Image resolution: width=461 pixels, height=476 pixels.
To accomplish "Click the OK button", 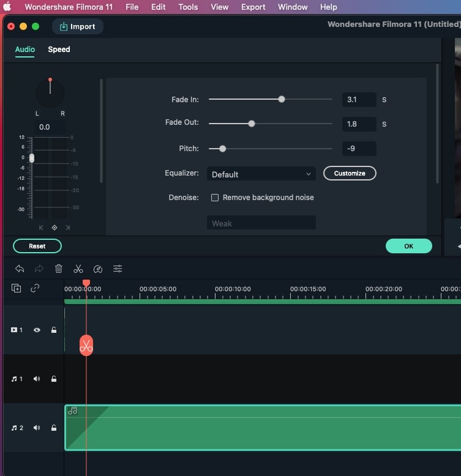I will pos(408,246).
